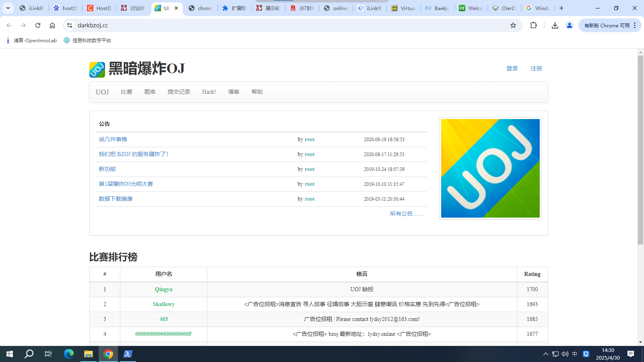
Task: Click the UOJ logo next to 黑暗爆炸OJ
Action: click(x=97, y=70)
